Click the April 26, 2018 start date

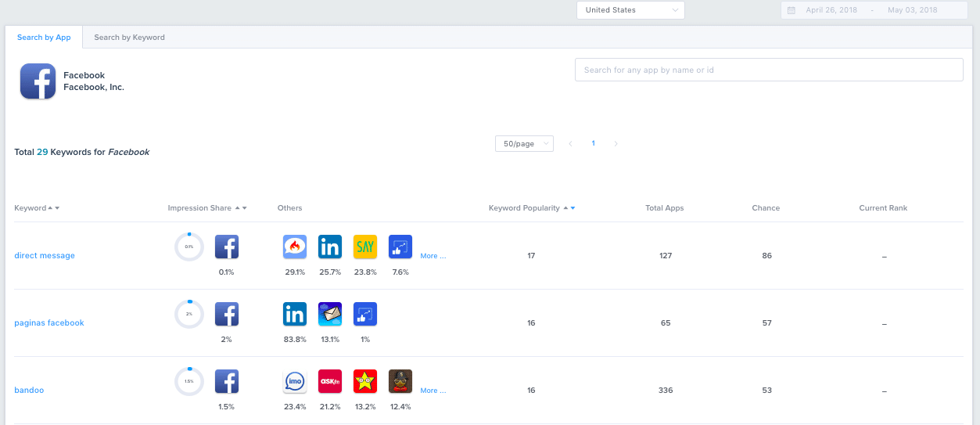pyautogui.click(x=831, y=10)
